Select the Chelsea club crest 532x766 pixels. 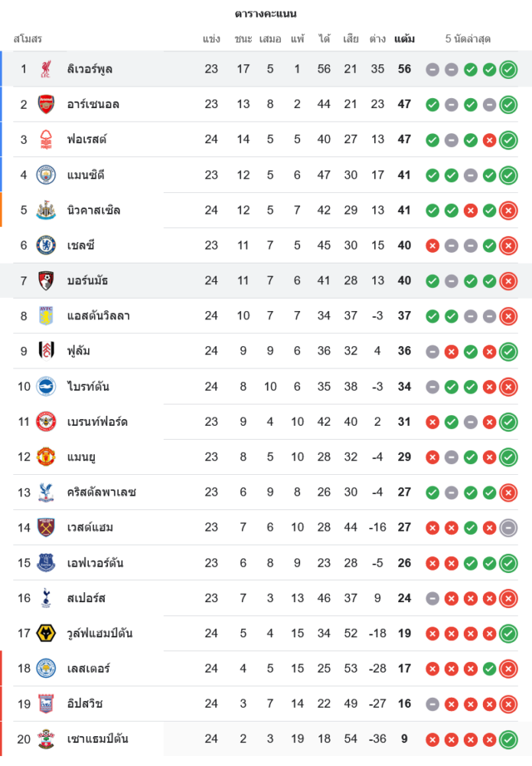46,245
